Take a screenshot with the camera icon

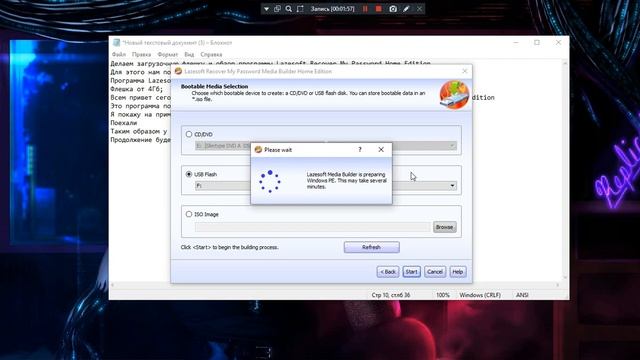[393, 9]
